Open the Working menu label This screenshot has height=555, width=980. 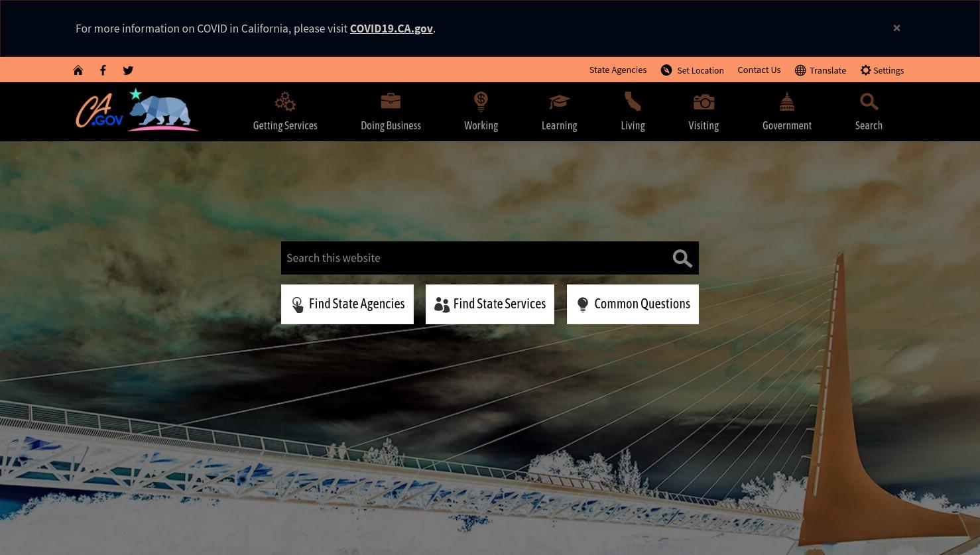click(x=481, y=125)
